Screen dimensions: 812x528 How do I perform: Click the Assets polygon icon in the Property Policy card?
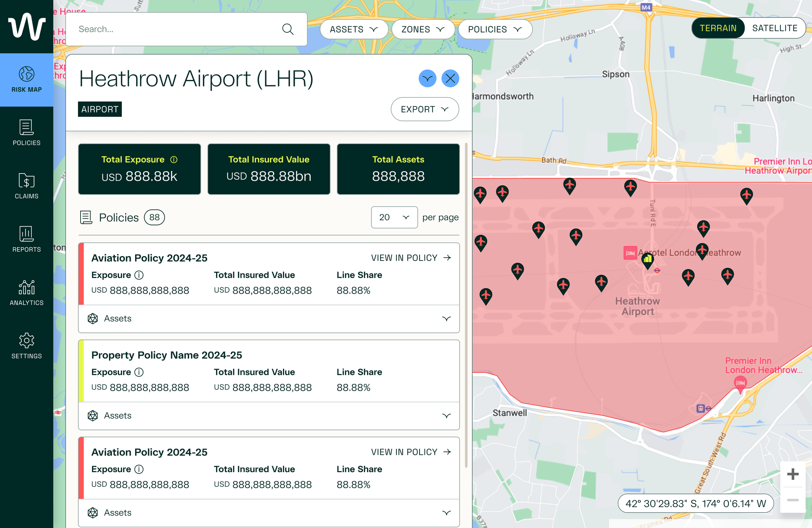coord(93,416)
